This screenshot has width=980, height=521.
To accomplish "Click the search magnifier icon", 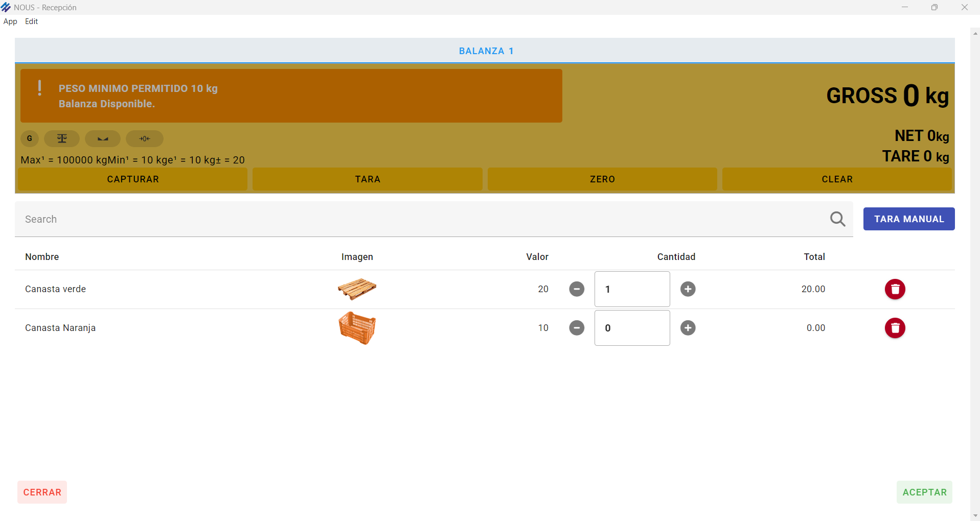I will pyautogui.click(x=837, y=219).
